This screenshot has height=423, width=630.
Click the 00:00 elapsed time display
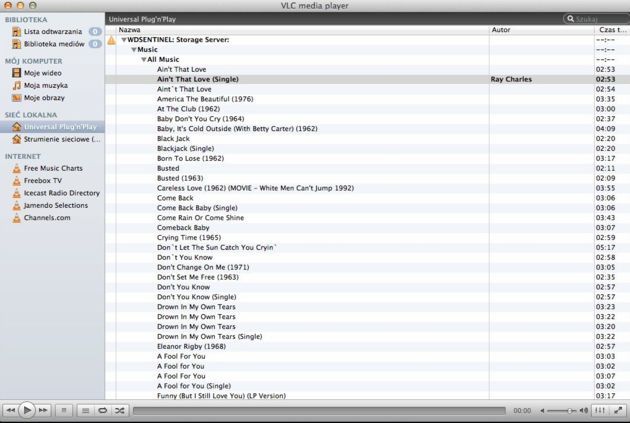pyautogui.click(x=522, y=411)
